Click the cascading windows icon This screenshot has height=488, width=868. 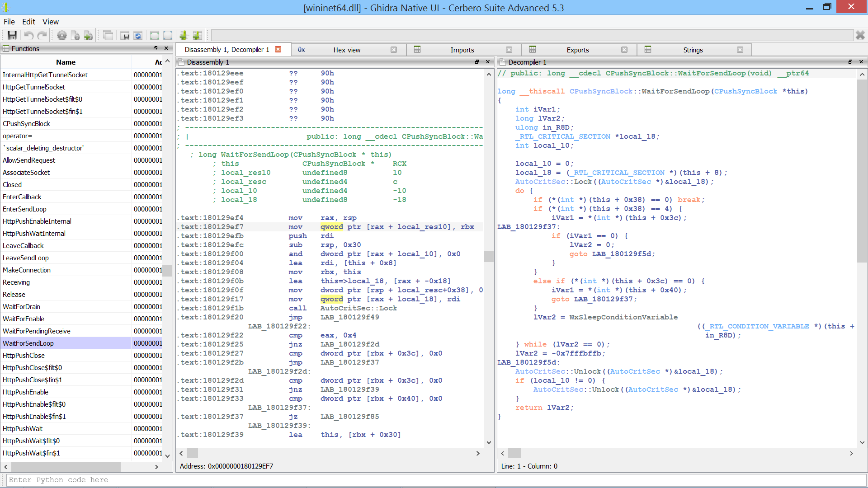pyautogui.click(x=108, y=35)
